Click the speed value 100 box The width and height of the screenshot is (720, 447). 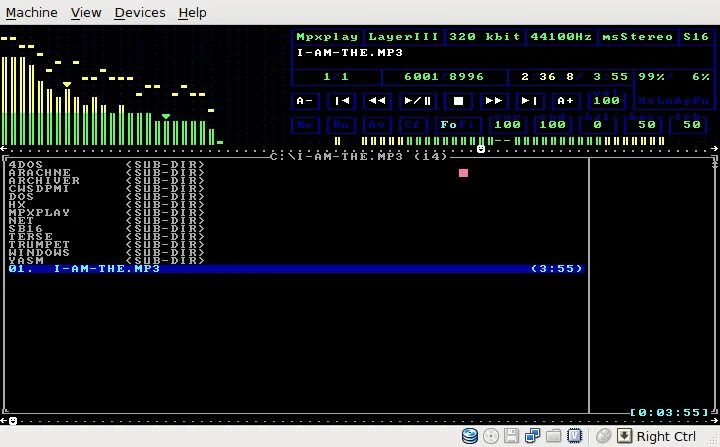[x=552, y=124]
